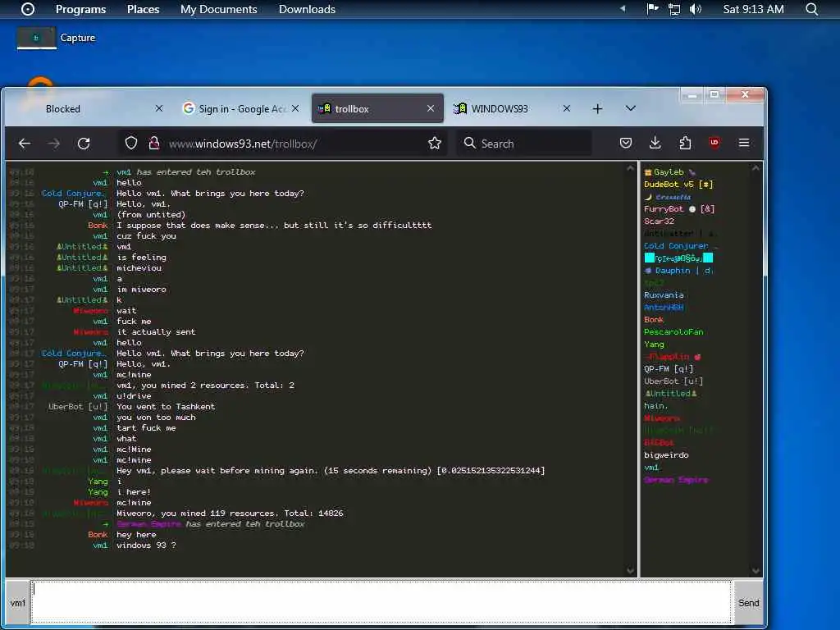The height and width of the screenshot is (630, 840).
Task: Open the downloads panel arrow
Action: (x=655, y=143)
